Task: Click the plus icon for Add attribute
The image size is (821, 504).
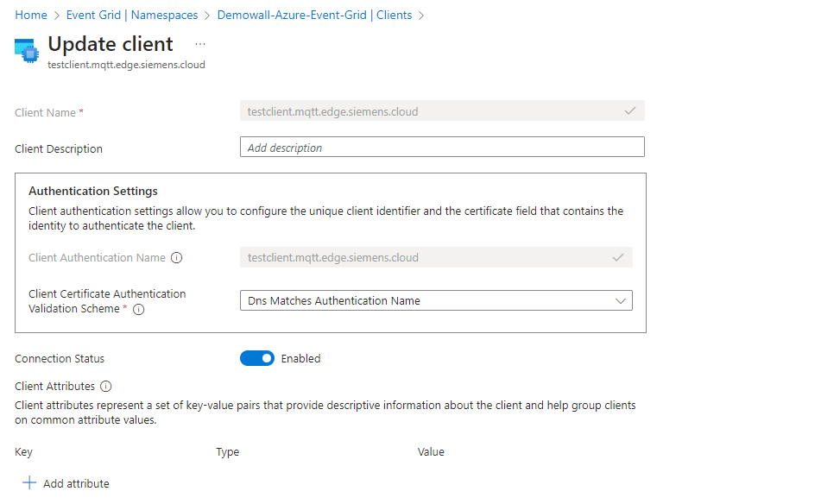Action: pos(29,483)
